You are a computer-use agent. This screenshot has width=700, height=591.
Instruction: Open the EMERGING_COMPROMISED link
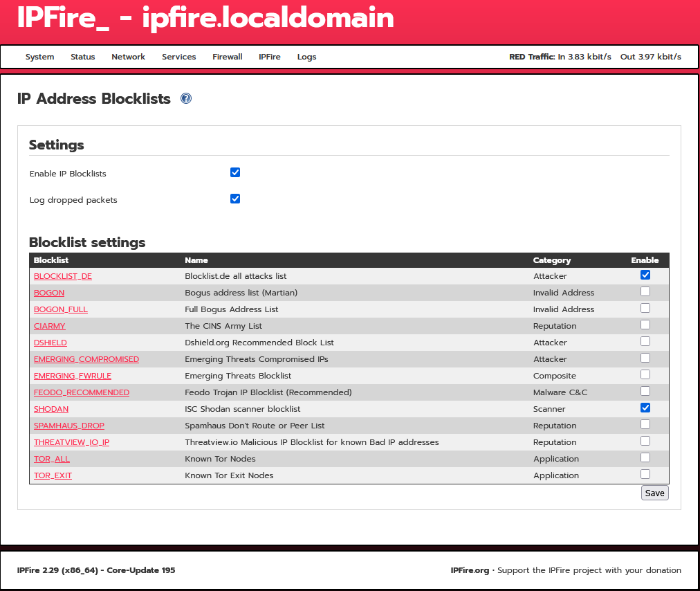(x=86, y=359)
